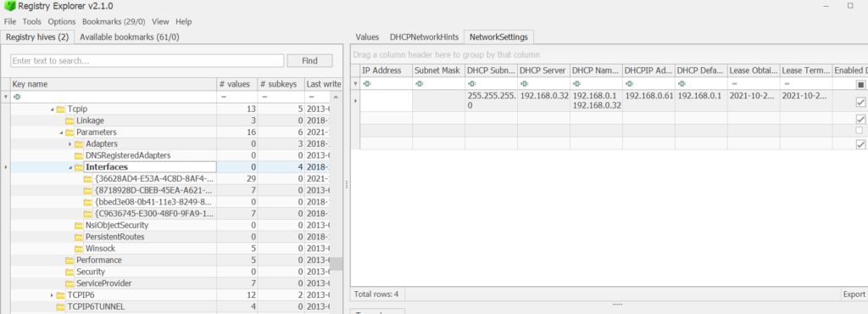The height and width of the screenshot is (314, 868).
Task: Sort by Lease Obtained column header
Action: click(753, 71)
